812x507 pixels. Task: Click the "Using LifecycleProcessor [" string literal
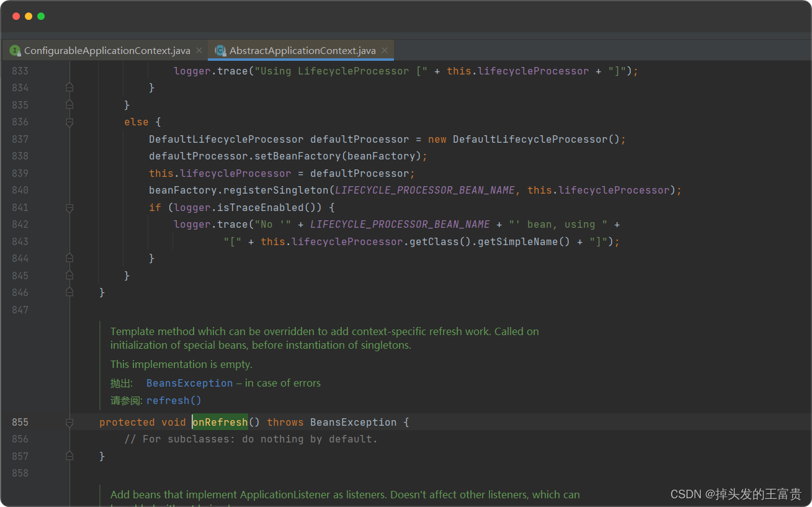[341, 71]
